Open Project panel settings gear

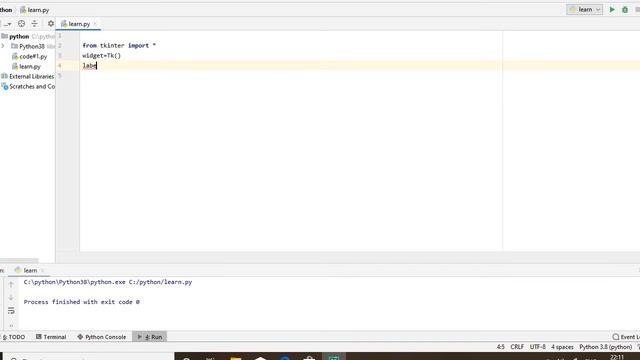pos(51,24)
